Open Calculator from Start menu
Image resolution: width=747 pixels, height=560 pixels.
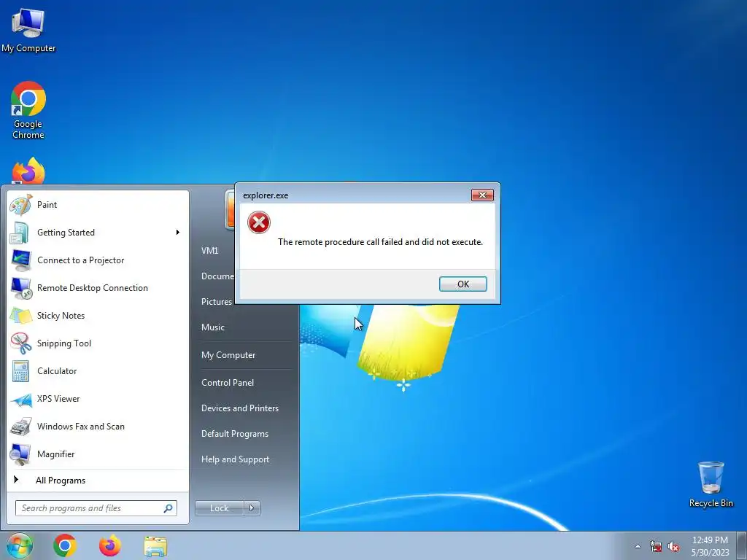[x=98, y=371]
